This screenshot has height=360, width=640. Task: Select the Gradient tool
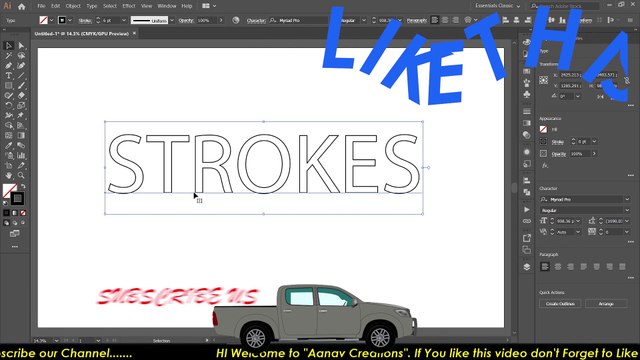(21, 135)
